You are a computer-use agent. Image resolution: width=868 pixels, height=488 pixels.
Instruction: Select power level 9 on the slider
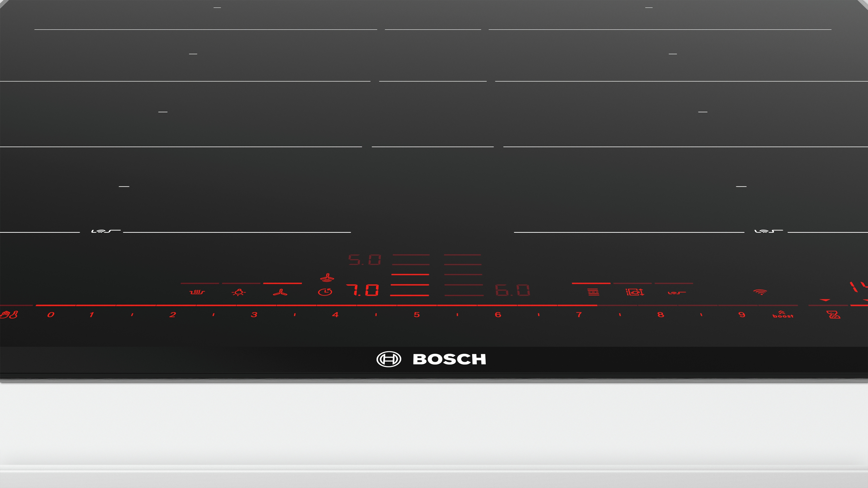(x=742, y=315)
